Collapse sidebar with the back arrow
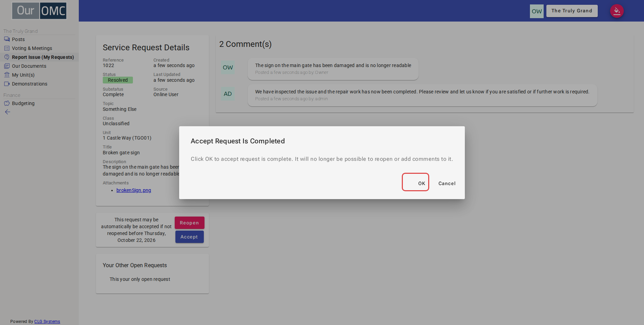 pyautogui.click(x=8, y=112)
